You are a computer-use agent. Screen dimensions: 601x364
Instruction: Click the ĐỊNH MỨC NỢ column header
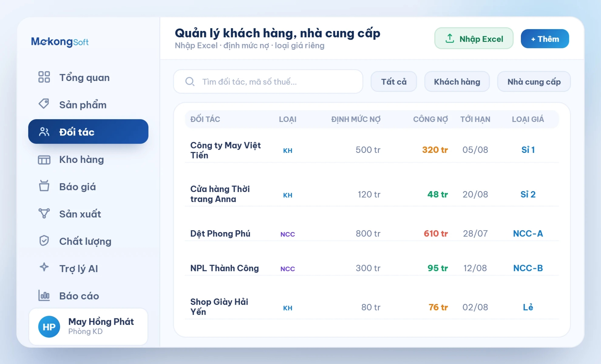coord(356,119)
